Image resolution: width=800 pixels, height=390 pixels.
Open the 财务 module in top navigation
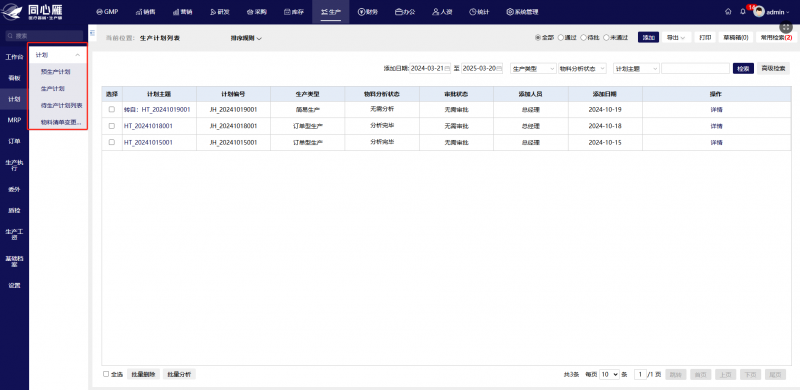pyautogui.click(x=368, y=12)
